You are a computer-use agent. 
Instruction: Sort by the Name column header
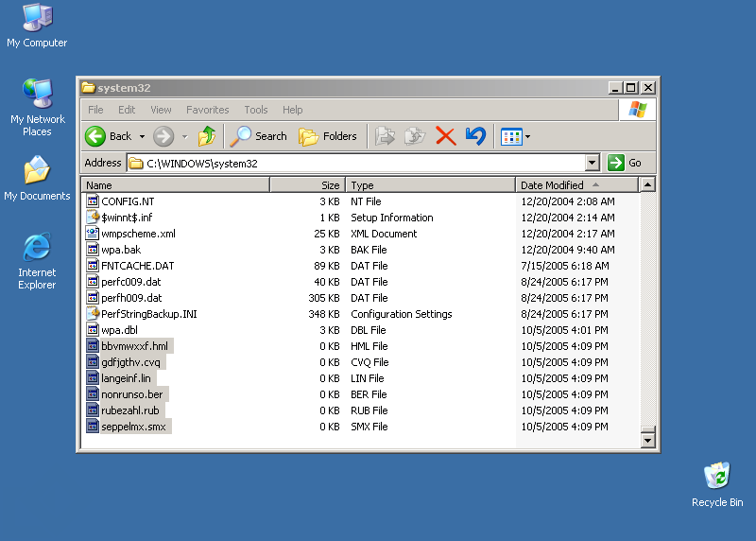pyautogui.click(x=176, y=185)
